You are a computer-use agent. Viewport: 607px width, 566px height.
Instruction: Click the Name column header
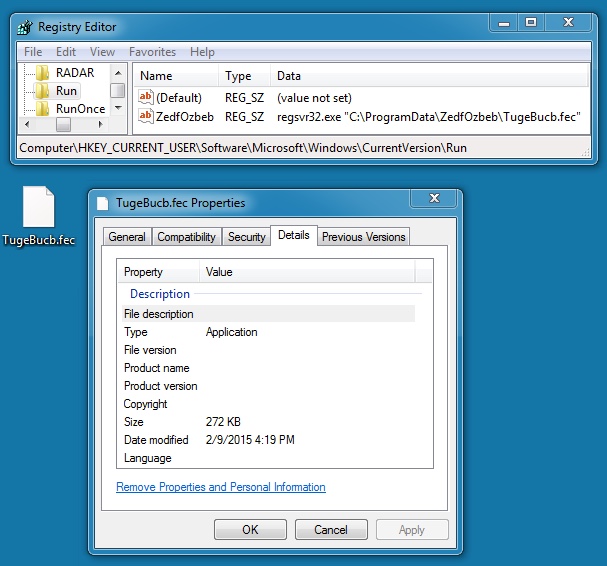tap(156, 76)
